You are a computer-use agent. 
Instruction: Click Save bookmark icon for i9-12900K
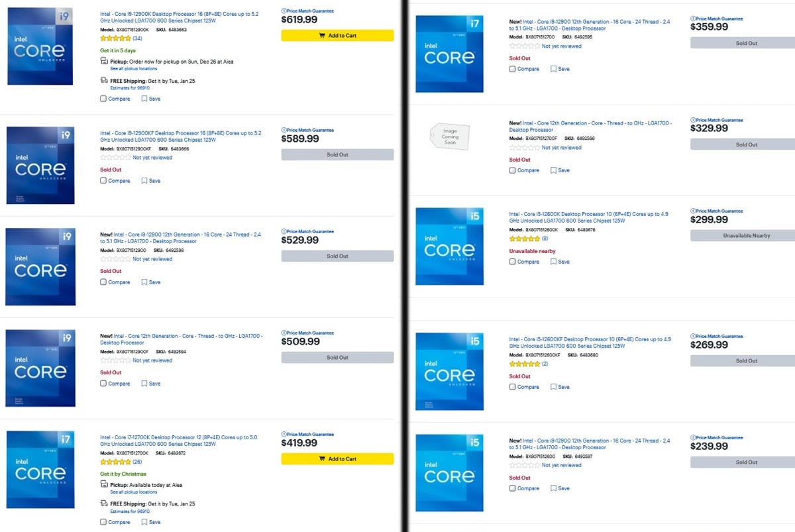[x=144, y=99]
